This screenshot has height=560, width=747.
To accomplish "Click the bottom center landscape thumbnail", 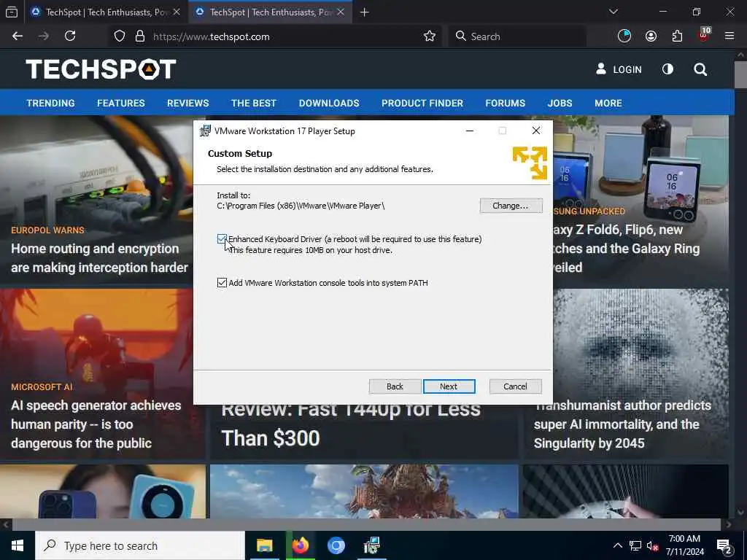I will [x=364, y=491].
